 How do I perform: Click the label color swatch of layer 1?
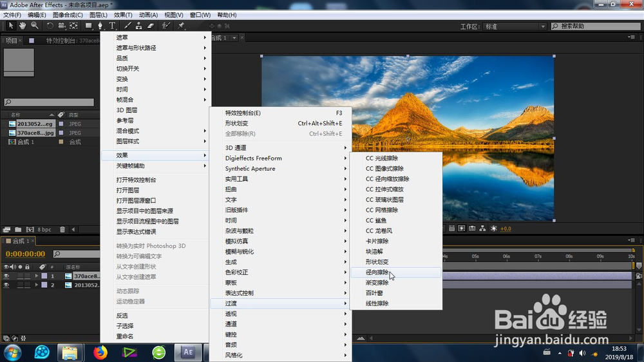(x=44, y=276)
